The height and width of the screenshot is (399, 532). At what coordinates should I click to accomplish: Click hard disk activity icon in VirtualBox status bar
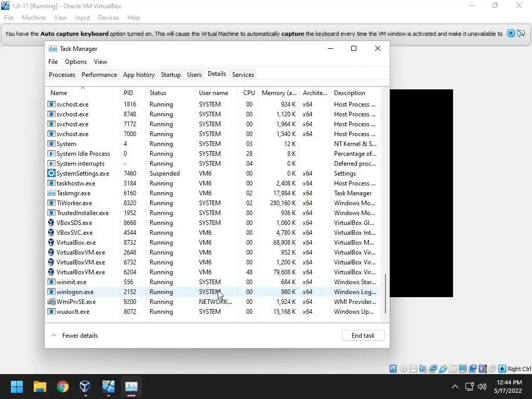(x=393, y=369)
